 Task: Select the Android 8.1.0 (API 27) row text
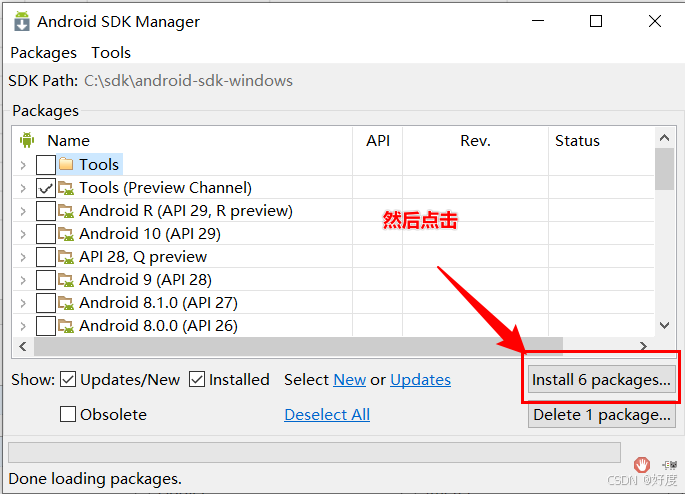(158, 303)
